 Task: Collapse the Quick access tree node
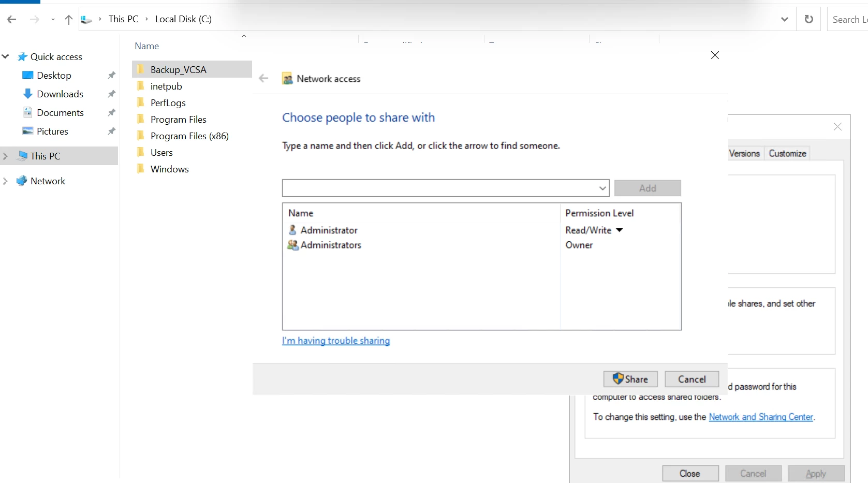point(6,56)
